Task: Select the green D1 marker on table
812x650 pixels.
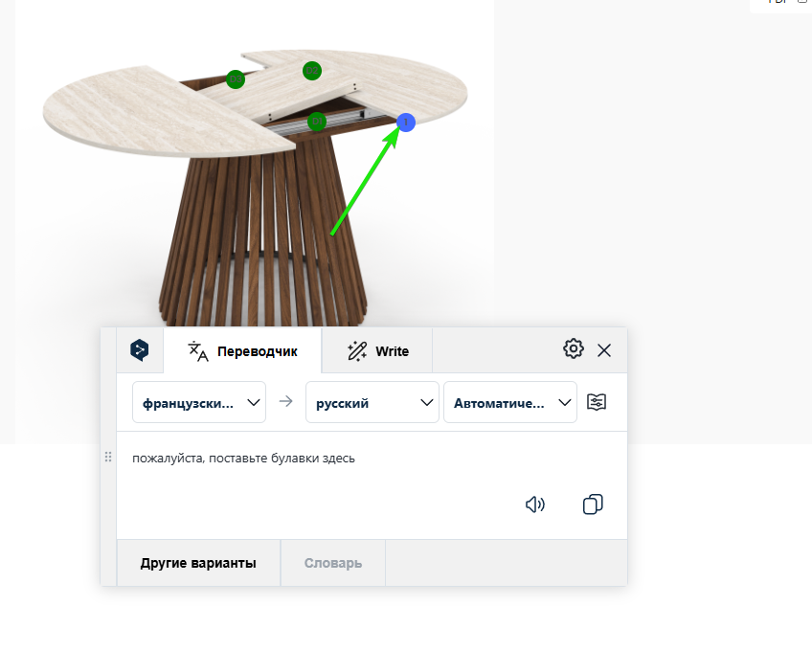Action: 316,122
